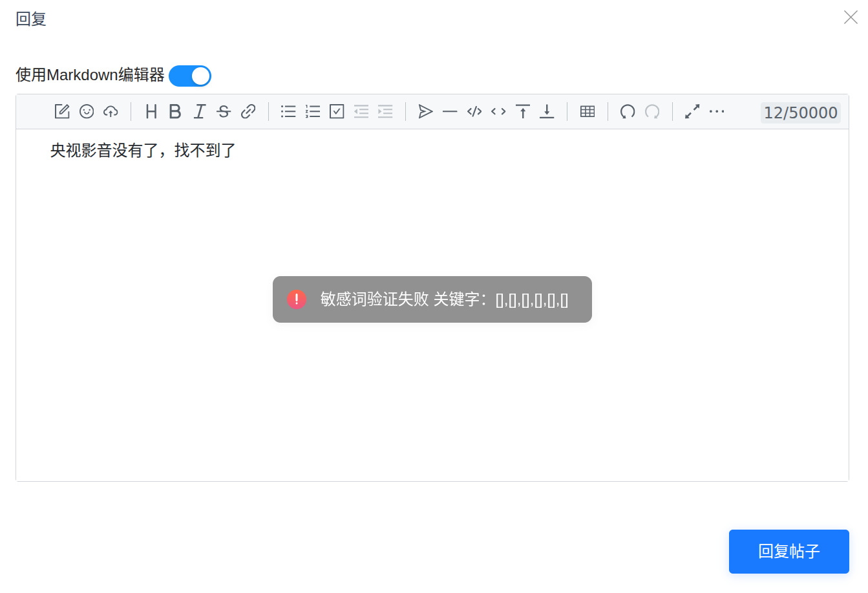
Task: Click the insert line before icon
Action: coord(523,111)
